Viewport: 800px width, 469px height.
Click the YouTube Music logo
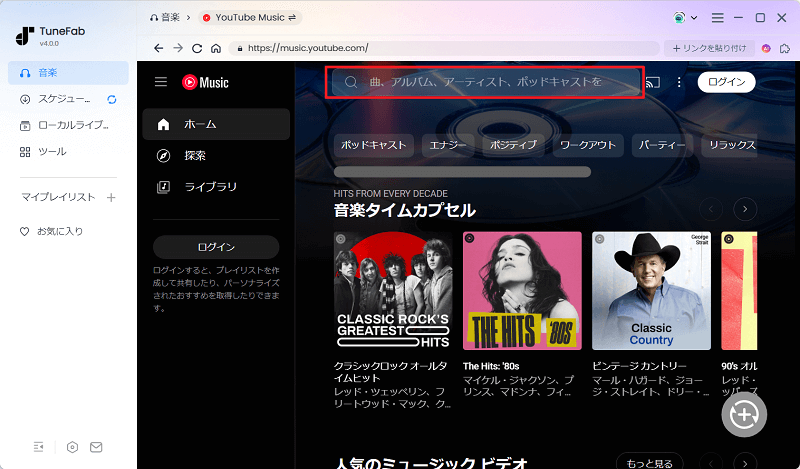point(205,82)
